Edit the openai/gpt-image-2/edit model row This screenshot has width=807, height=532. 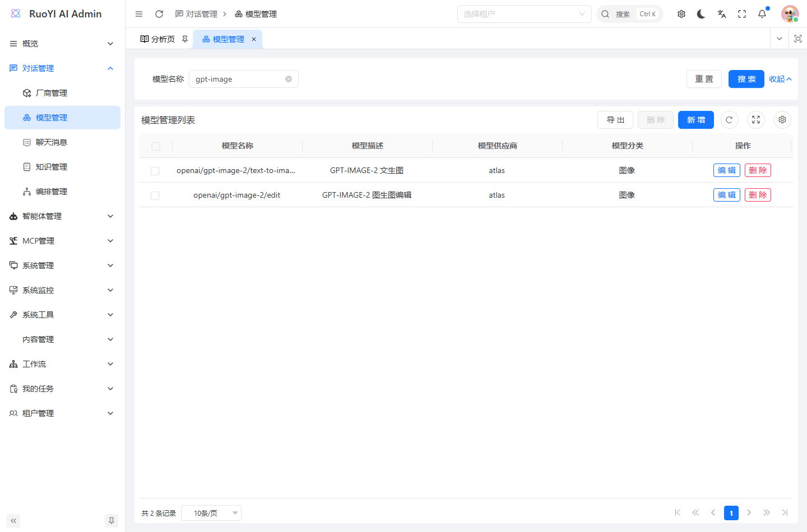click(727, 195)
